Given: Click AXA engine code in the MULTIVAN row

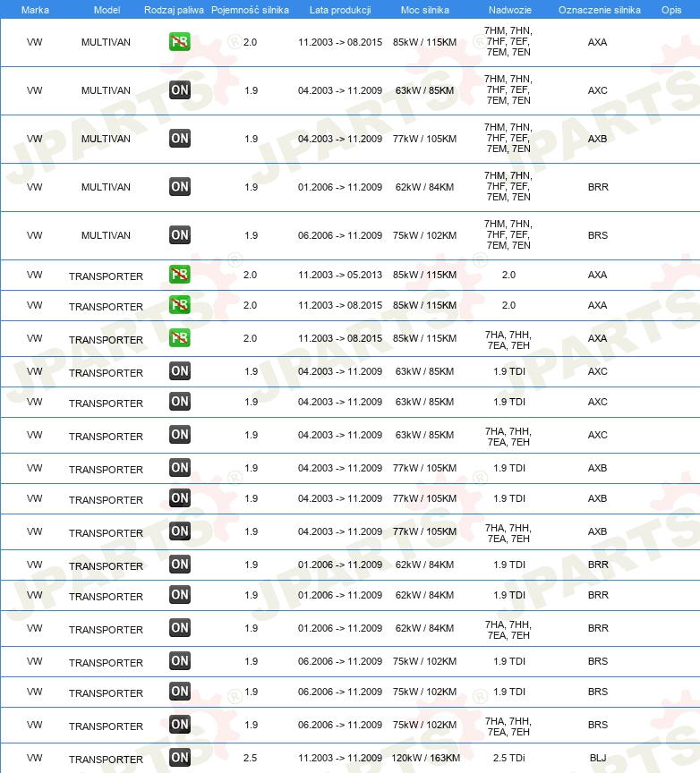Looking at the screenshot, I should pos(597,42).
